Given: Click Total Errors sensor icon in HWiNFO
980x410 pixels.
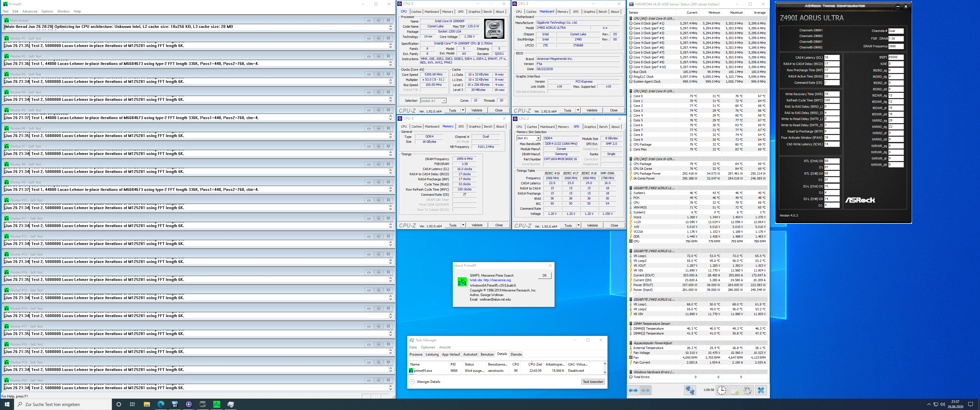Looking at the screenshot, I should pyautogui.click(x=631, y=377).
